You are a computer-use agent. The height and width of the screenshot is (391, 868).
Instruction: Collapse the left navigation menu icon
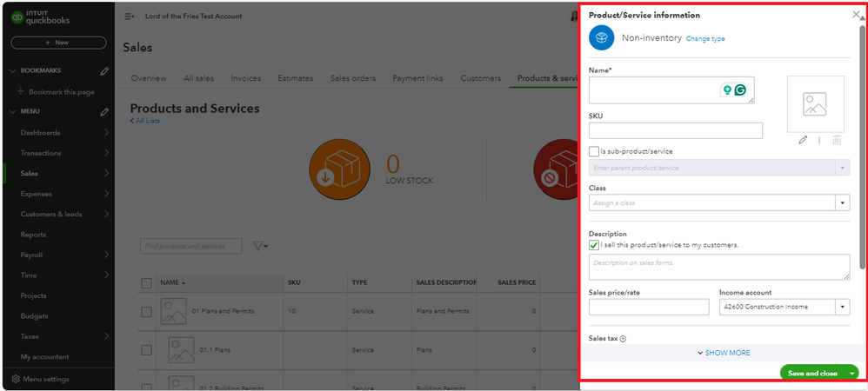129,17
